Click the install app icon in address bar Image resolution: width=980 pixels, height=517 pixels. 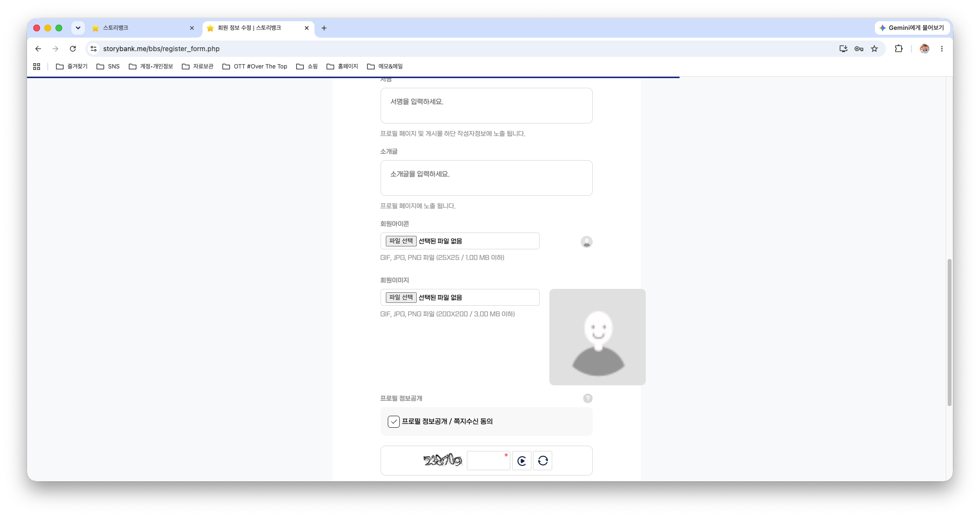coord(843,49)
